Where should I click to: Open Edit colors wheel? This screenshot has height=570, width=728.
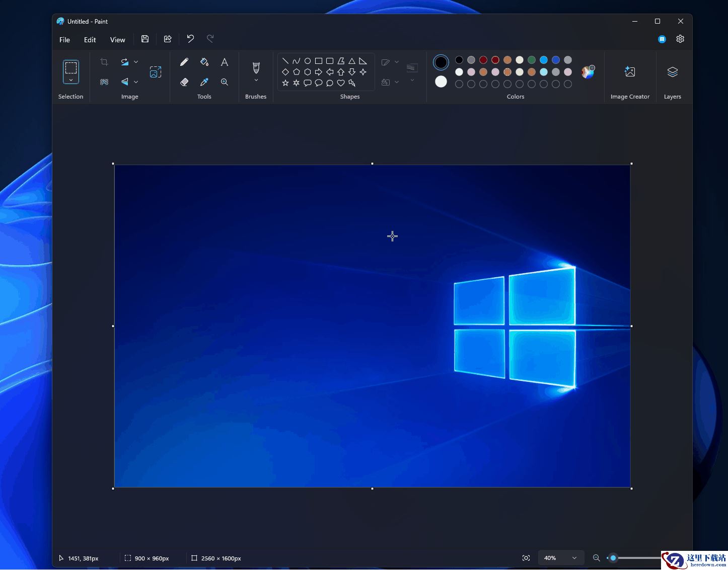(588, 72)
